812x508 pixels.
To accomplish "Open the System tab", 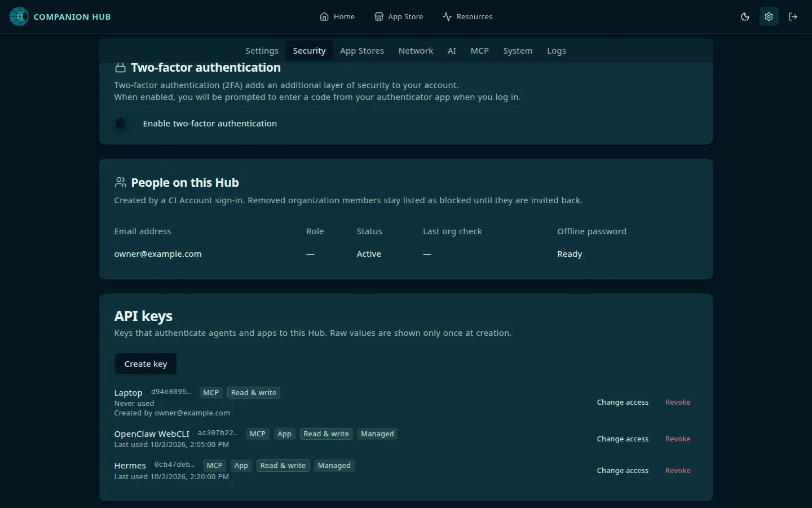I will pos(518,51).
